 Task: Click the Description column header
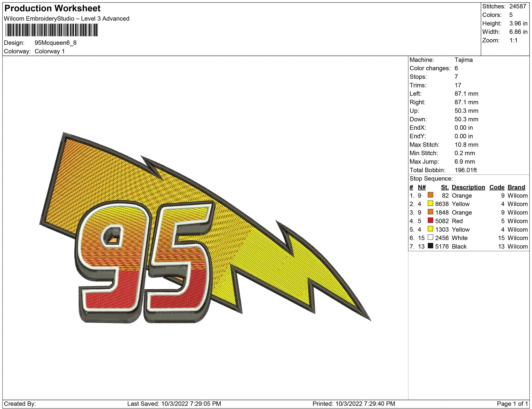click(468, 187)
